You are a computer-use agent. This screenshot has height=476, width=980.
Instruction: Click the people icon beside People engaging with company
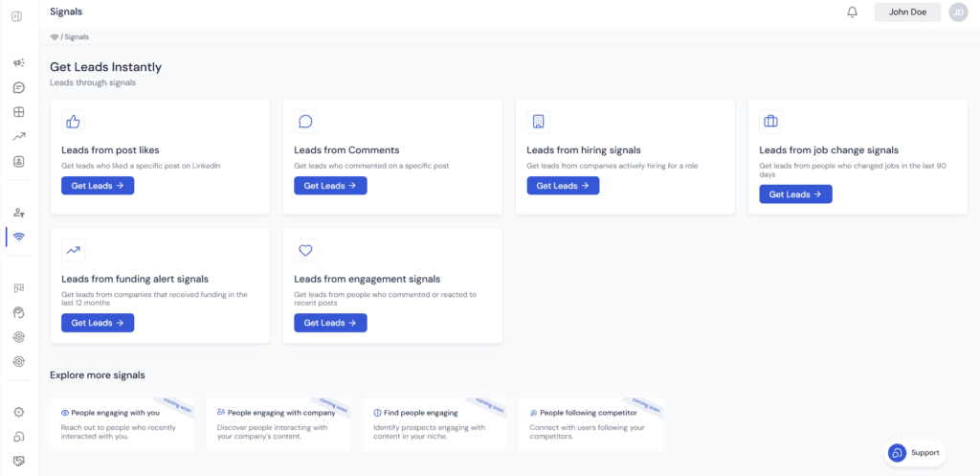point(221,412)
